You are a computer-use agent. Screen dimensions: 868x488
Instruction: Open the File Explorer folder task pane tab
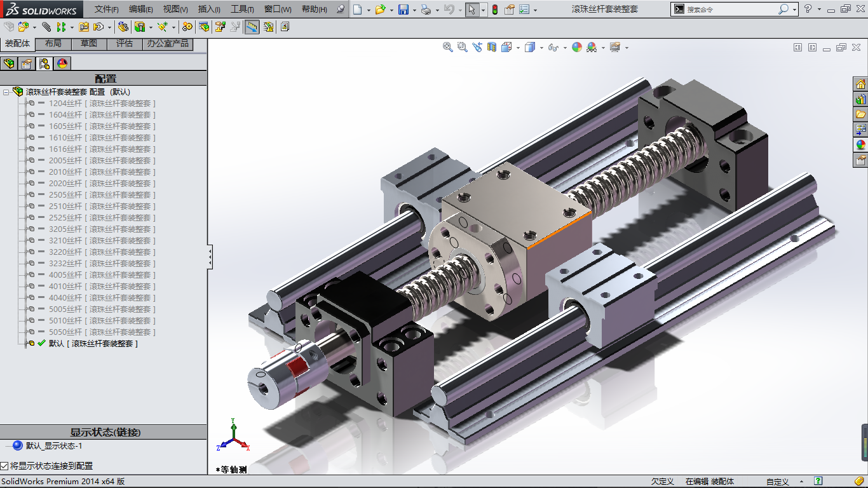tap(861, 114)
